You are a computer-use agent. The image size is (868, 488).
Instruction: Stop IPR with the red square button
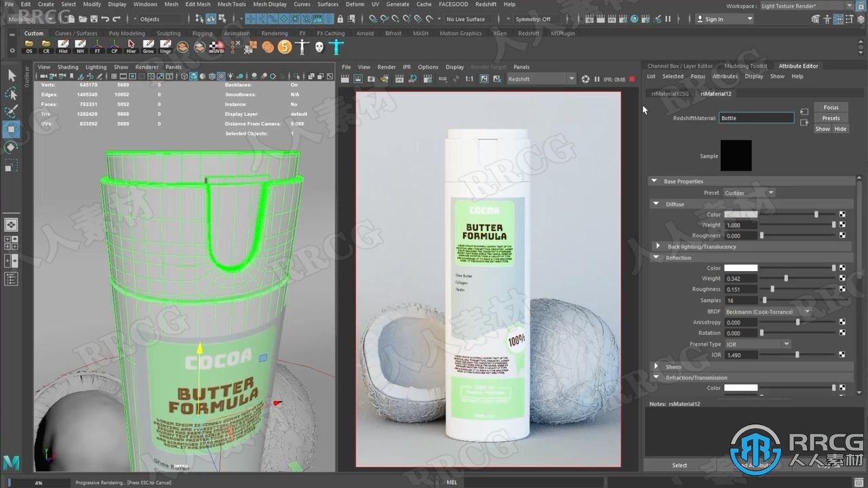click(632, 79)
